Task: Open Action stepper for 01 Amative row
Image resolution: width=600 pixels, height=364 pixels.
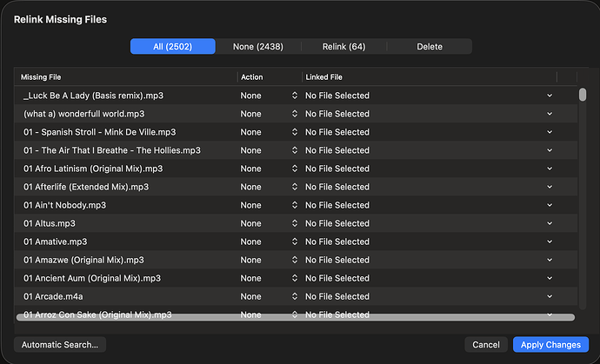Action: tap(295, 242)
